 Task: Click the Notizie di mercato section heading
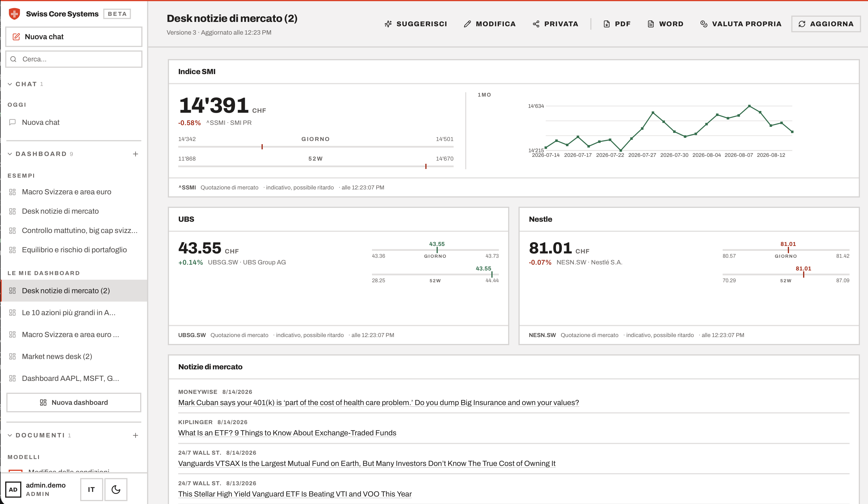[x=210, y=367]
